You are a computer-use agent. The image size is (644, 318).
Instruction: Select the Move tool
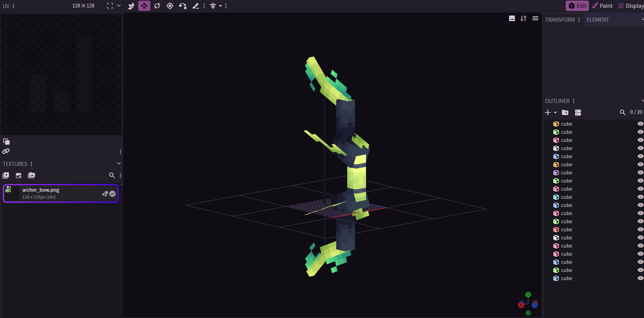(x=144, y=6)
